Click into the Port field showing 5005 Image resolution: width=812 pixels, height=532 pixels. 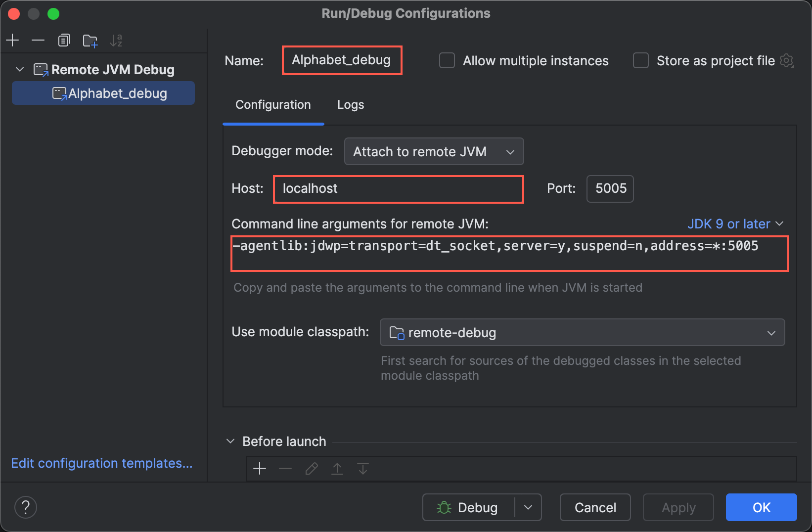[x=610, y=188]
